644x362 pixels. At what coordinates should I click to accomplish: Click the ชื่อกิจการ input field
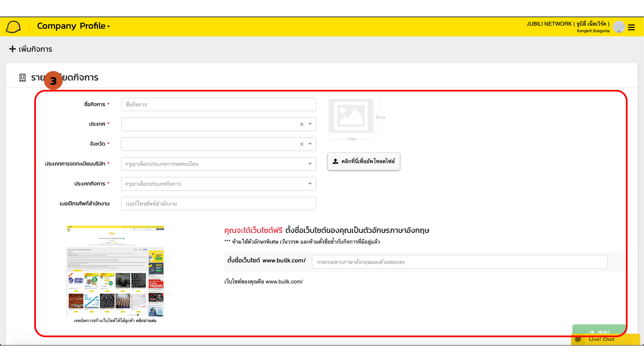coord(218,105)
